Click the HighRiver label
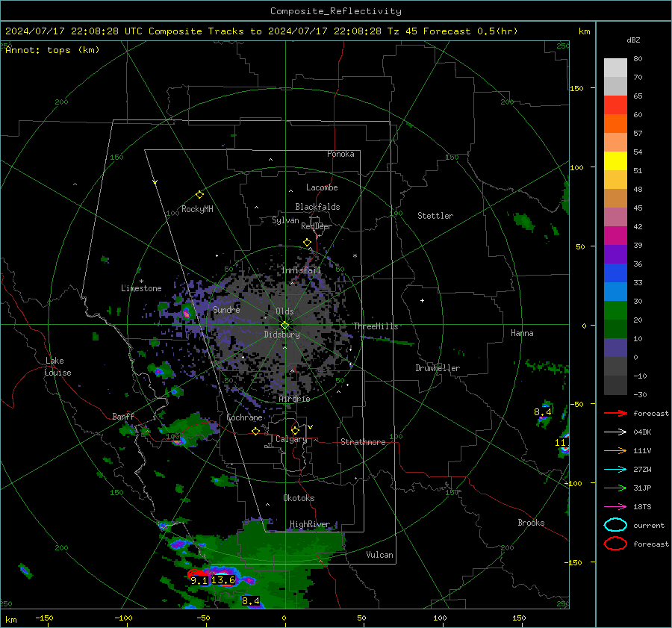This screenshot has height=628, width=672. [x=309, y=524]
